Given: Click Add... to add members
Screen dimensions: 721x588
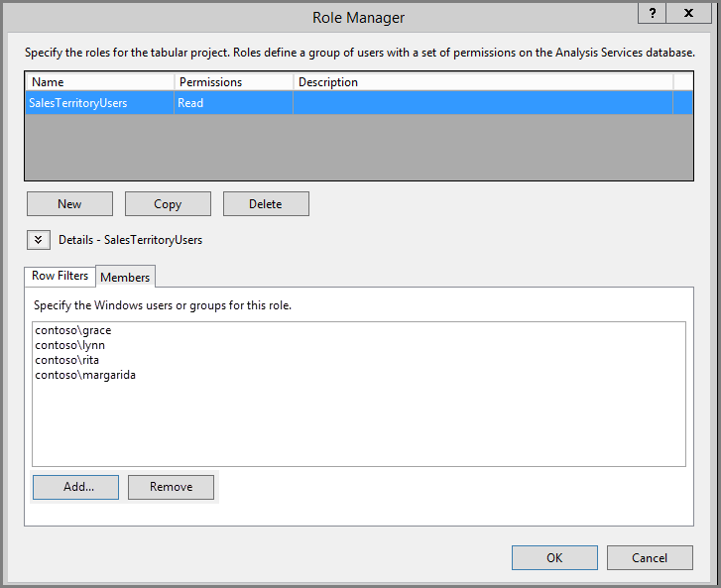Looking at the screenshot, I should point(76,487).
